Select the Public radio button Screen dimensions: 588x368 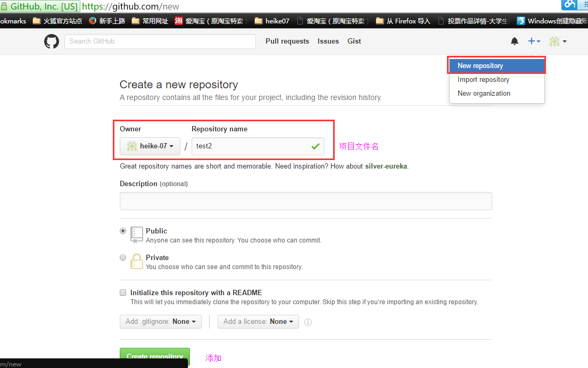122,231
